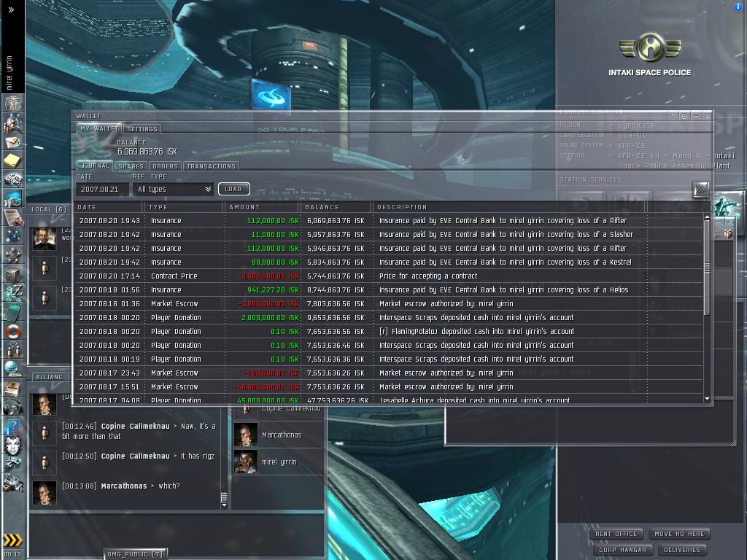
Task: Click the character name mirel yirrin in sidebar
Action: click(x=9, y=73)
